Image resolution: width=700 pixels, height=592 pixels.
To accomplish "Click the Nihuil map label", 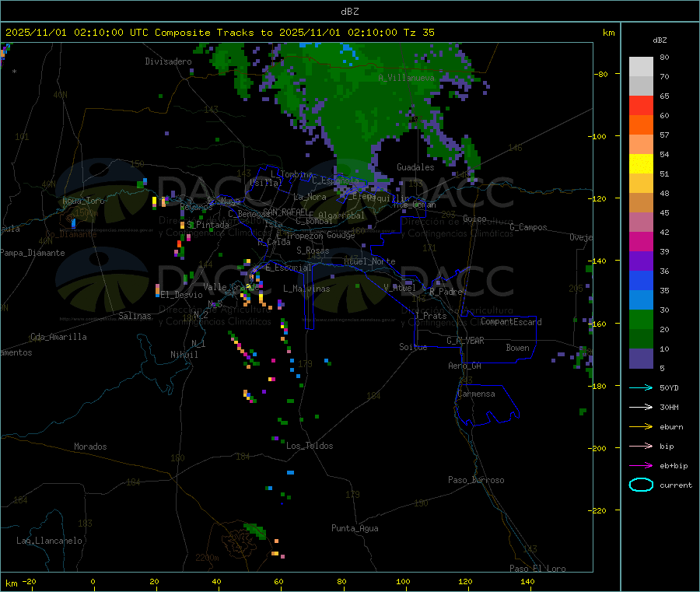I will click(x=184, y=355).
